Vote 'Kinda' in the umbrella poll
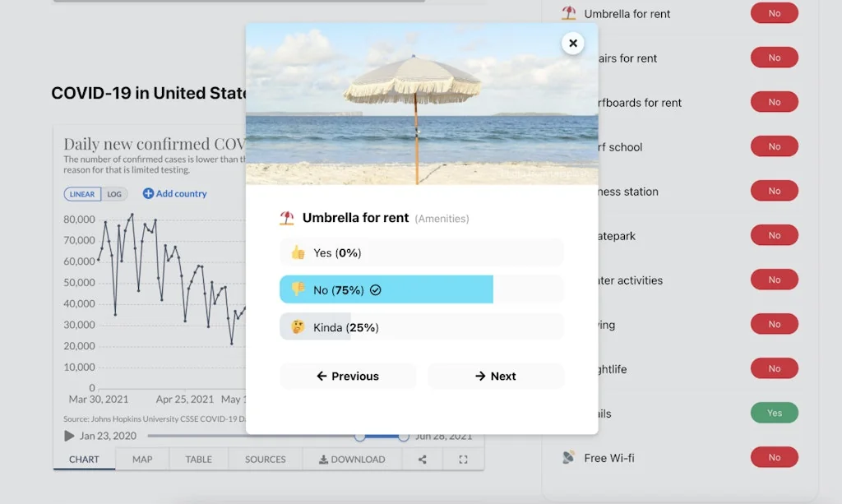842x504 pixels. coord(421,326)
